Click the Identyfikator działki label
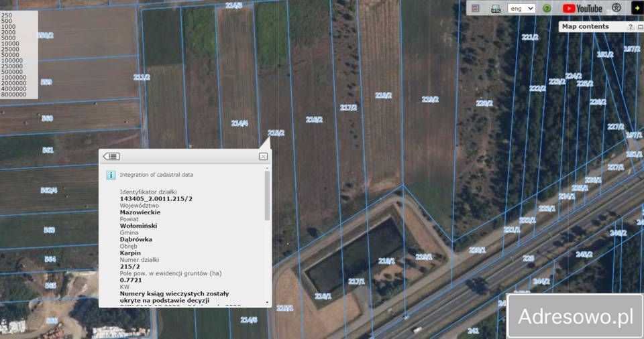This screenshot has height=339, width=644. tap(148, 192)
